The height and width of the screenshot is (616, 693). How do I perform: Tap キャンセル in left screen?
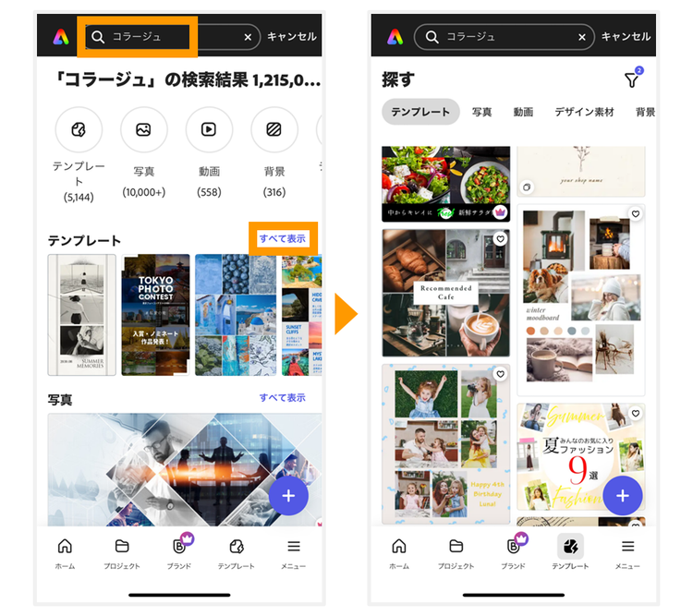coord(292,37)
